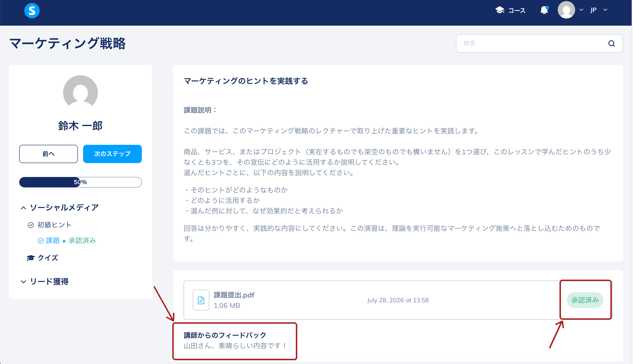This screenshot has height=364, width=633.
Task: Click the green 承認済み badge
Action: (585, 300)
